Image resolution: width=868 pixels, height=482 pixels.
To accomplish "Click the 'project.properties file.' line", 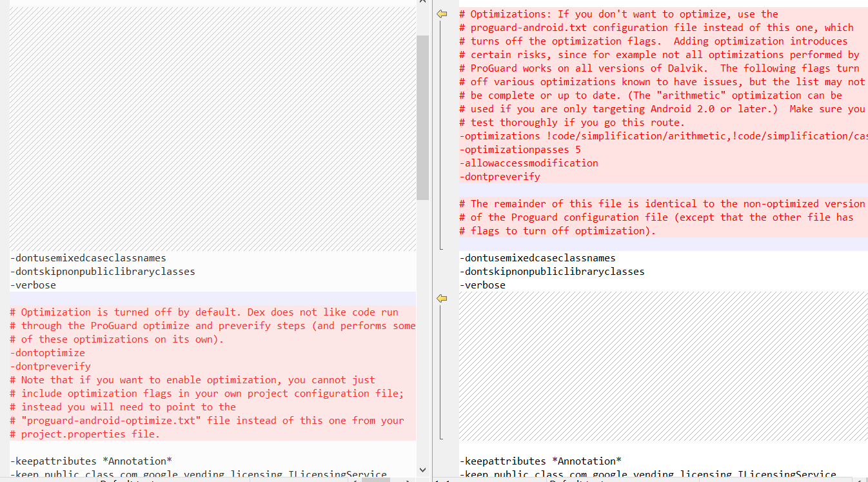I will [84, 434].
